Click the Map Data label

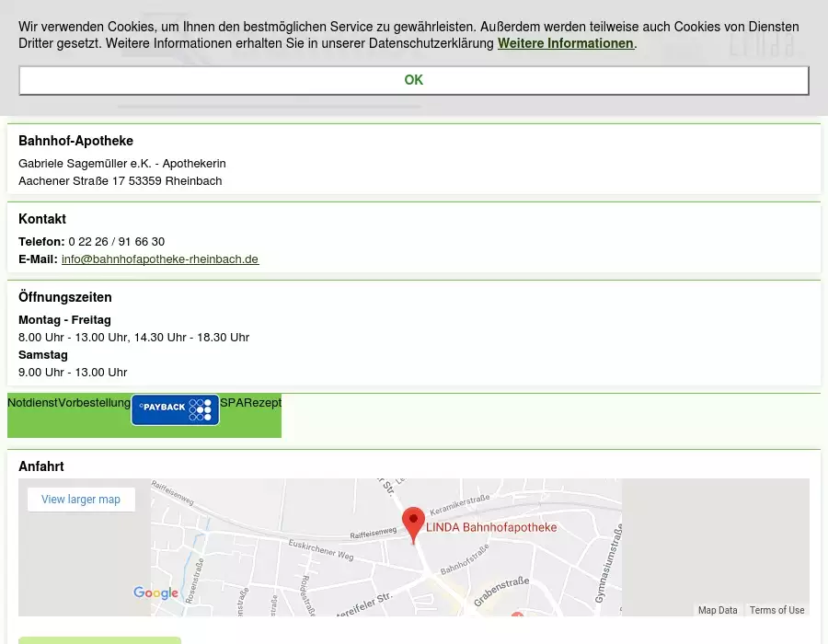[718, 610]
